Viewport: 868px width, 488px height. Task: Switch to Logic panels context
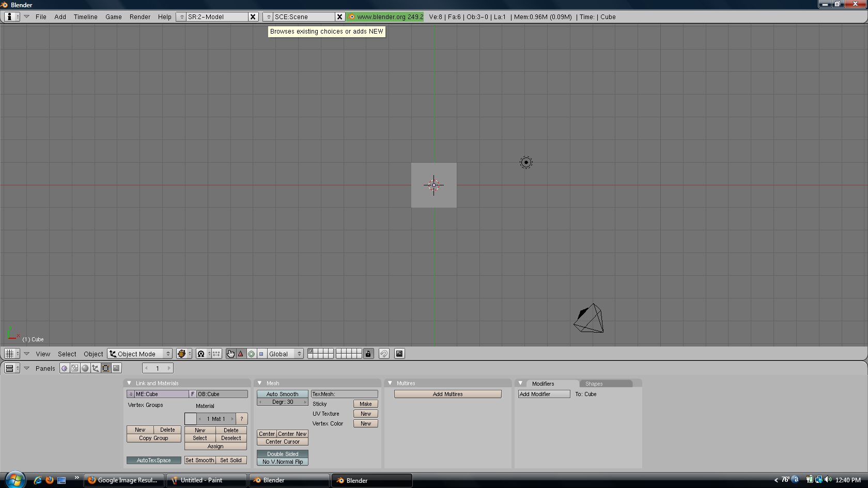click(65, 368)
